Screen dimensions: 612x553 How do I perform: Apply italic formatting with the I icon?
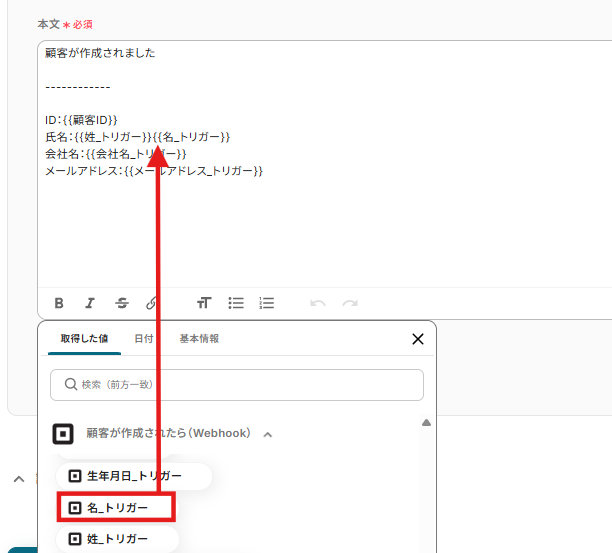(90, 303)
